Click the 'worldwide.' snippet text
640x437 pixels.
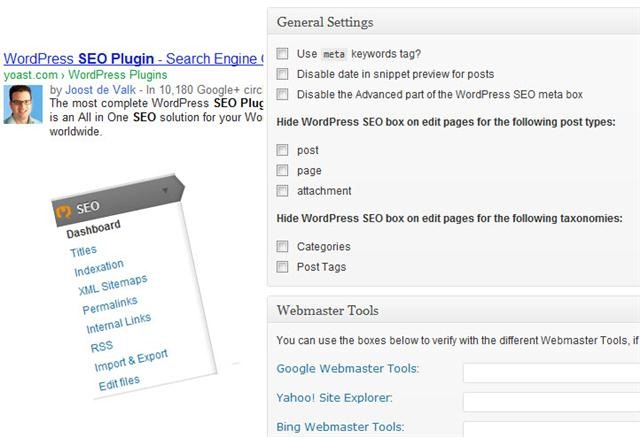(76, 132)
